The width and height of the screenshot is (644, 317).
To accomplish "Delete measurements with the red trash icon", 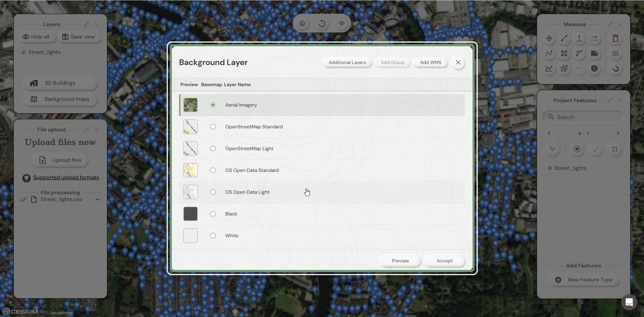I will click(x=615, y=38).
